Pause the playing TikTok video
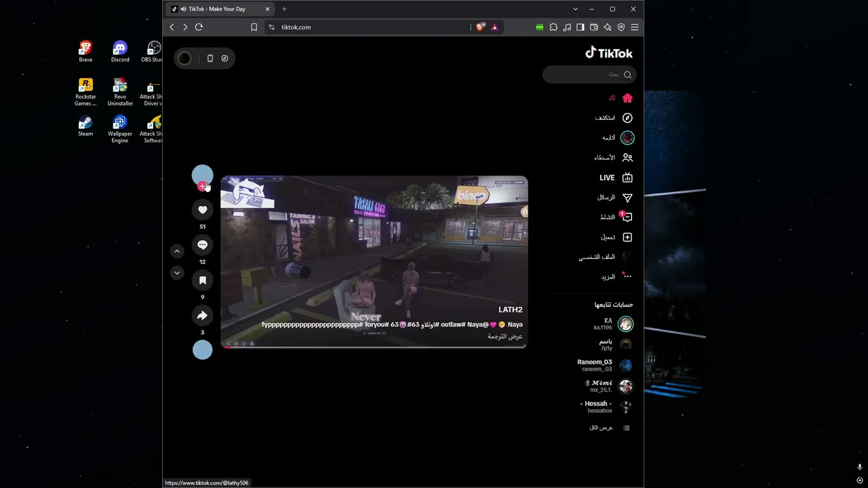 click(374, 262)
